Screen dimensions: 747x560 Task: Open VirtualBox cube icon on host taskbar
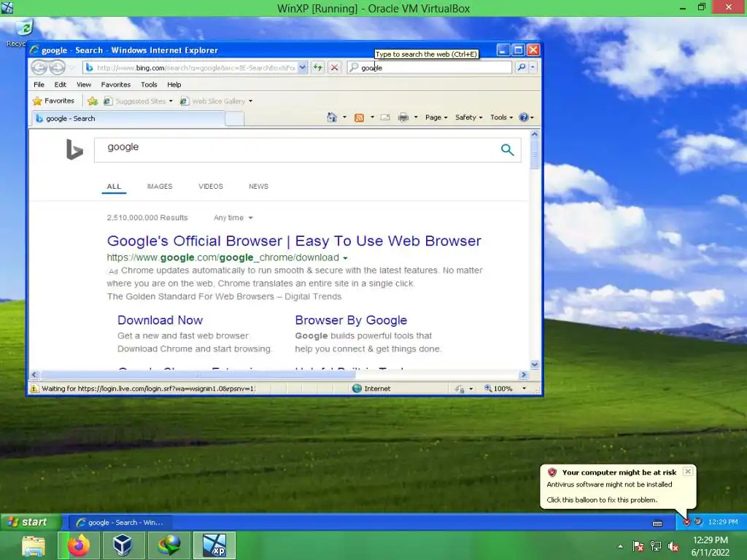click(123, 545)
